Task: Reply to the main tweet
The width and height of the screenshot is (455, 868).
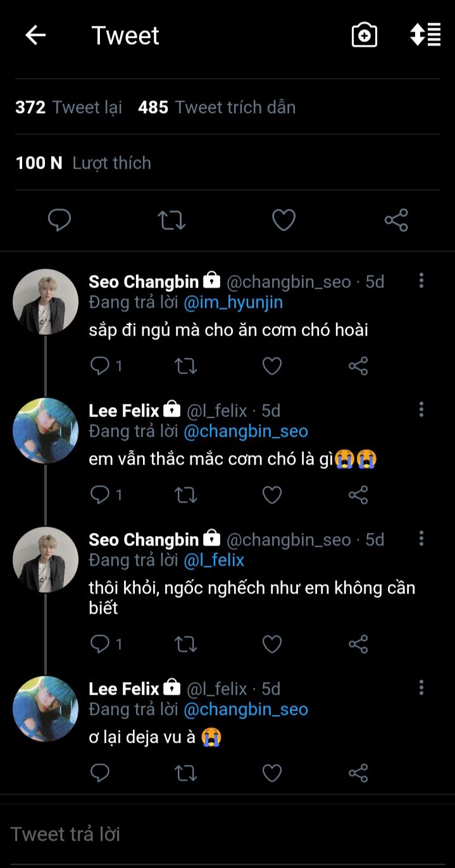Action: pos(59,220)
